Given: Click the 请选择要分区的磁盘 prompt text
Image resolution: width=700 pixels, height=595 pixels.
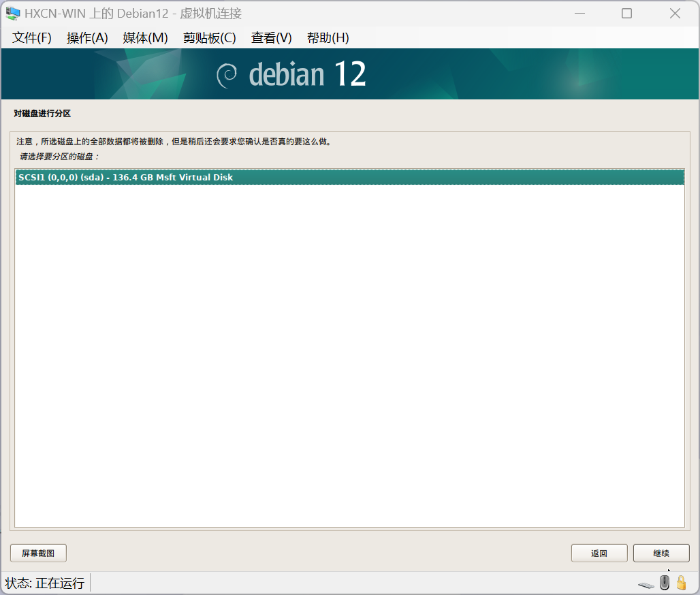Looking at the screenshot, I should pos(59,157).
